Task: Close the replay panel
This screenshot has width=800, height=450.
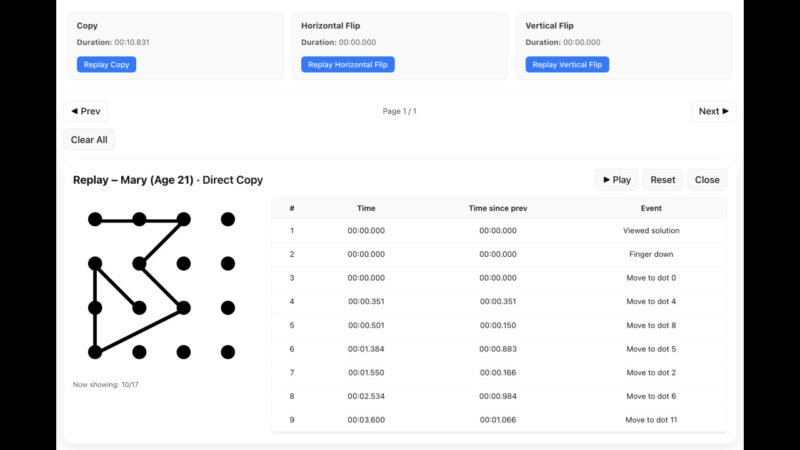Action: click(x=707, y=180)
